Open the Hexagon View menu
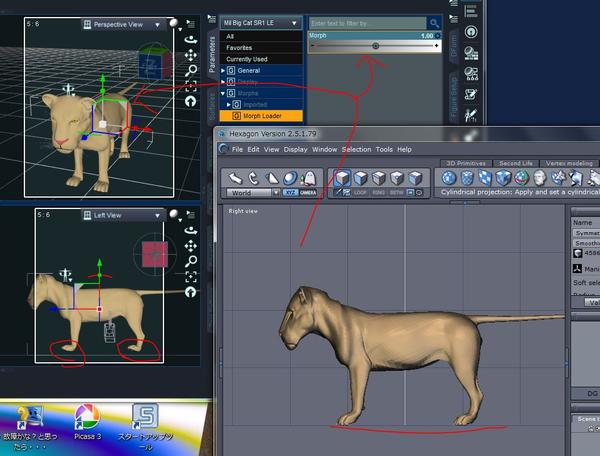This screenshot has height=456, width=600. pyautogui.click(x=271, y=149)
